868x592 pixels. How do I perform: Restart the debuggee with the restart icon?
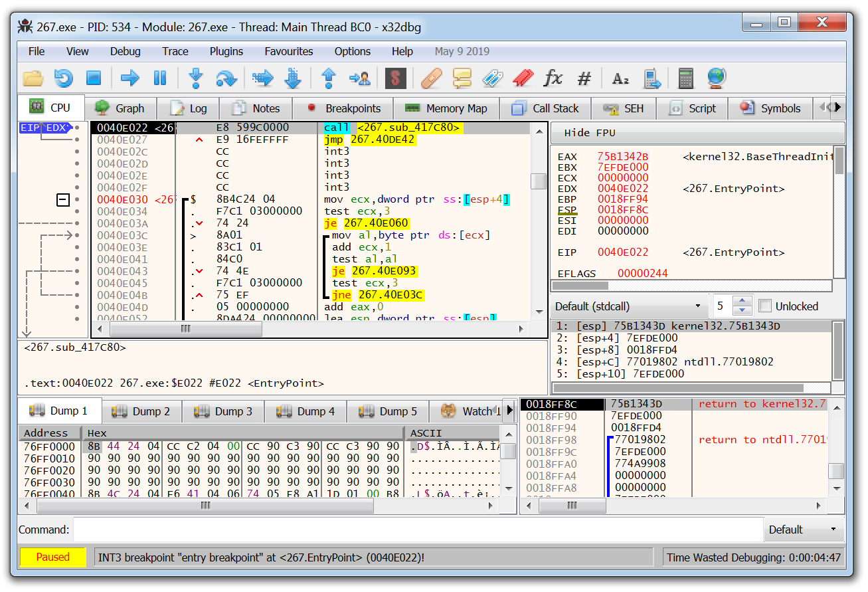tap(63, 78)
